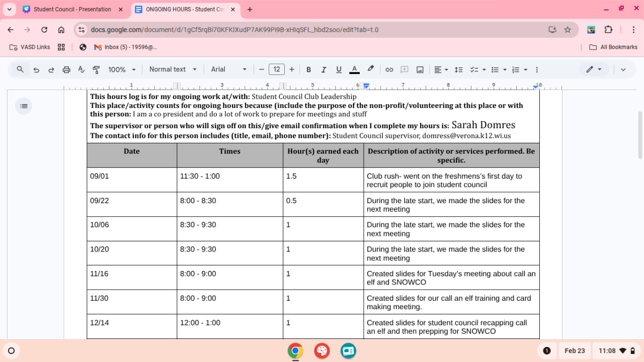The height and width of the screenshot is (362, 644).
Task: Open the search menus magnifier icon
Action: (20, 69)
